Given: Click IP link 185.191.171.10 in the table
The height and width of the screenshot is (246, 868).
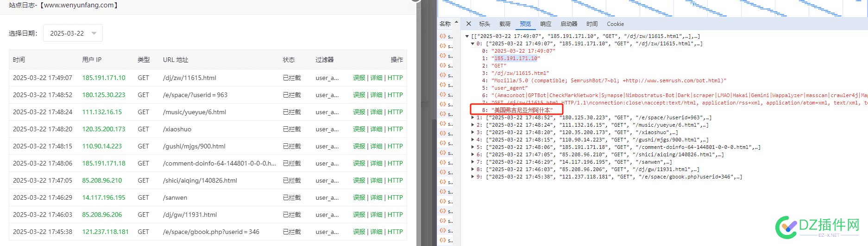Looking at the screenshot, I should coord(104,78).
